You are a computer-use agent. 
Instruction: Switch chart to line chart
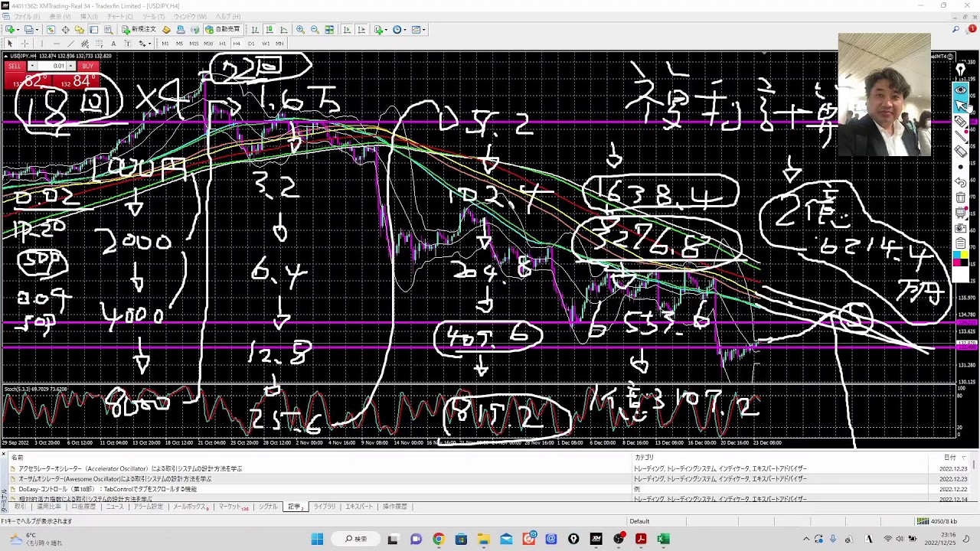pyautogui.click(x=283, y=30)
